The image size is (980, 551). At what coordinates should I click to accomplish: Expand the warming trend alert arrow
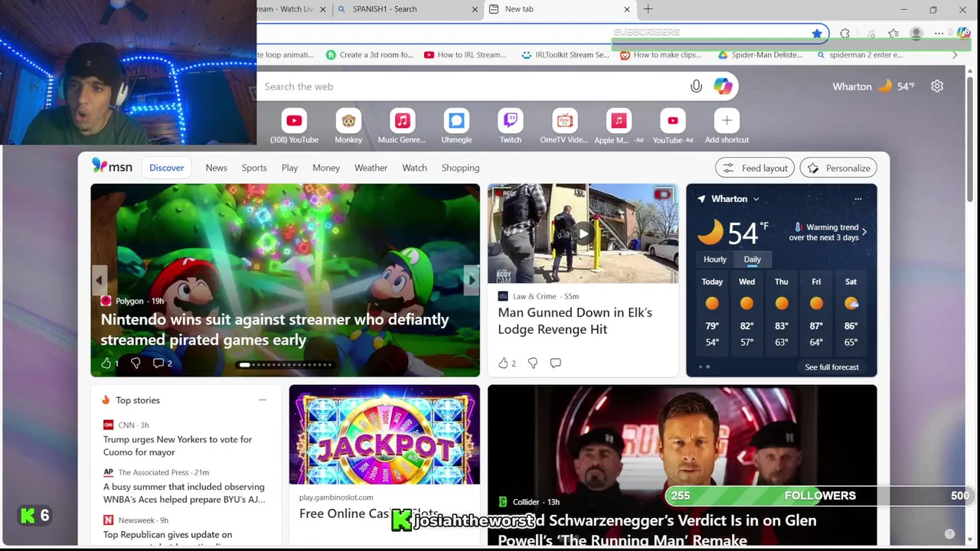(x=864, y=232)
